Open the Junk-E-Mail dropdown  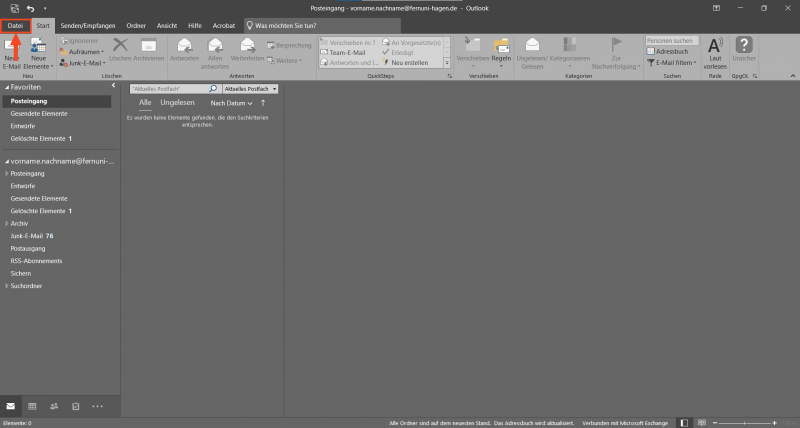(x=83, y=63)
